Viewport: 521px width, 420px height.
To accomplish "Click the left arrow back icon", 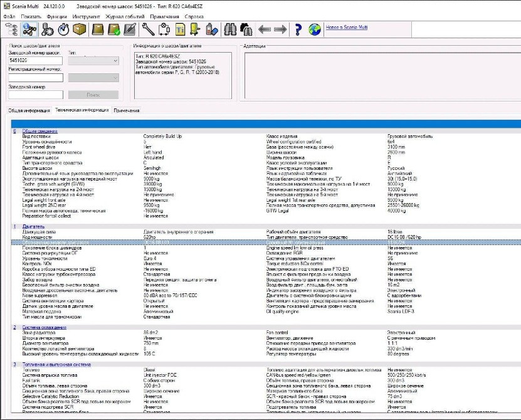I will [x=265, y=29].
